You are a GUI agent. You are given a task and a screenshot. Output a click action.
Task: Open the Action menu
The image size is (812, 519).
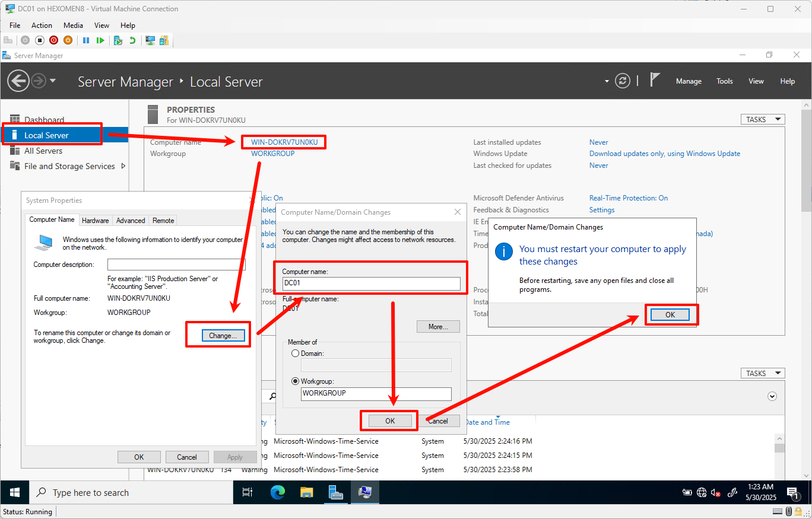click(42, 26)
